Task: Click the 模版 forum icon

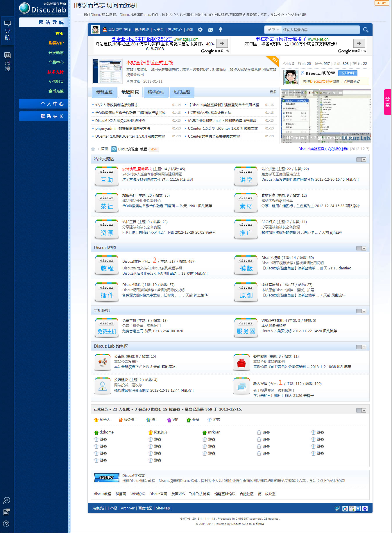Action: coord(246,265)
